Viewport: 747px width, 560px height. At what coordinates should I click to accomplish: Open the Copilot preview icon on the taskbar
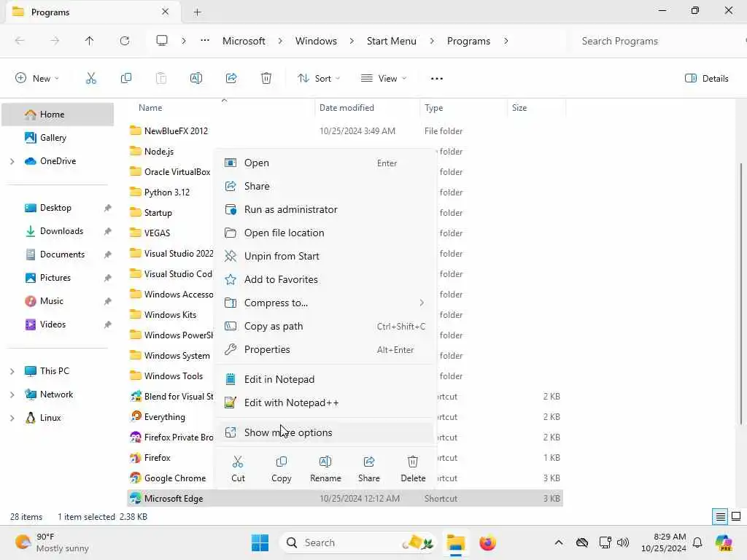pos(724,542)
